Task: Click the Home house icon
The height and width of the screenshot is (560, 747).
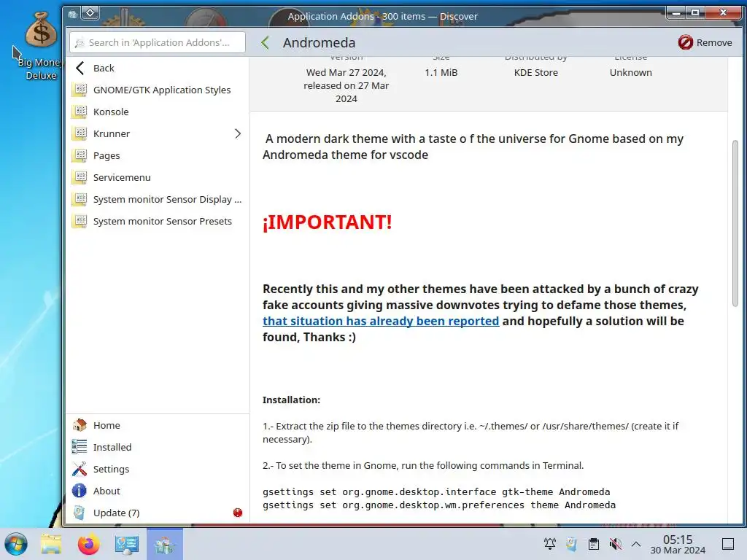Action: pyautogui.click(x=80, y=425)
